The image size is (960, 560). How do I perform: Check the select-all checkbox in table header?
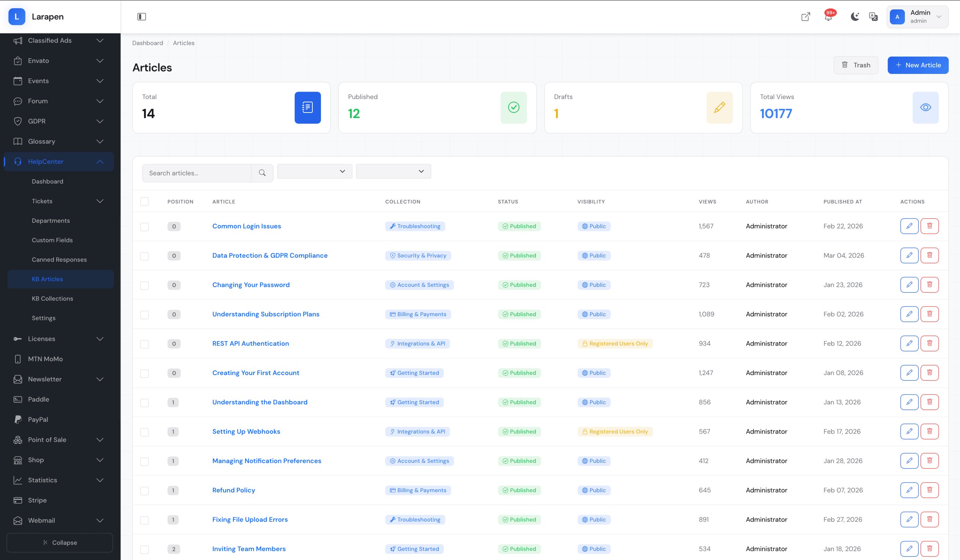pos(144,201)
